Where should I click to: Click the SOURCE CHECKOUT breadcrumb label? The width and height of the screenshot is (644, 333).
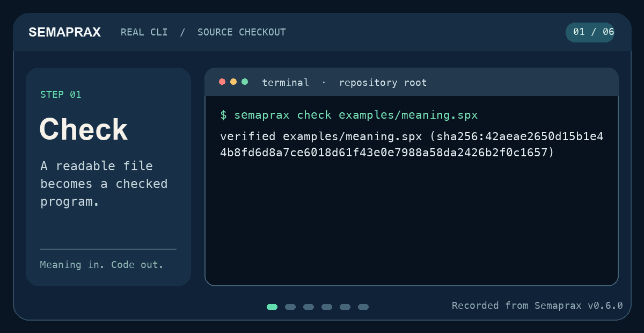tap(241, 32)
